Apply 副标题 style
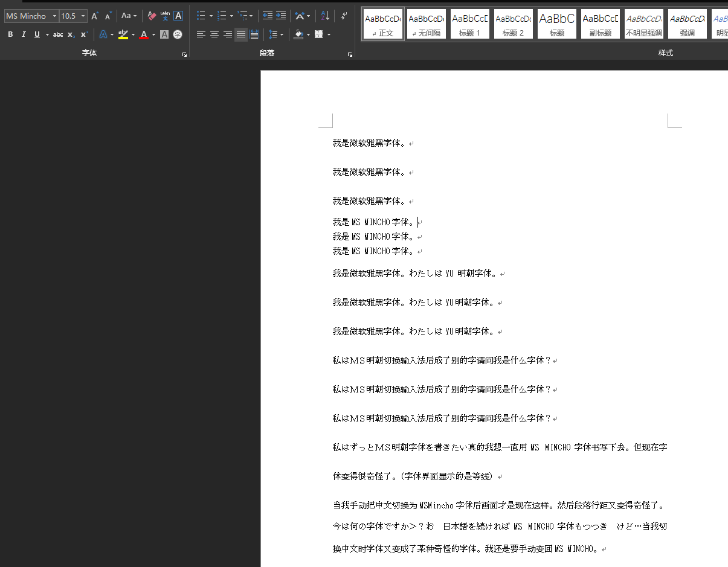728x567 pixels. click(x=601, y=24)
